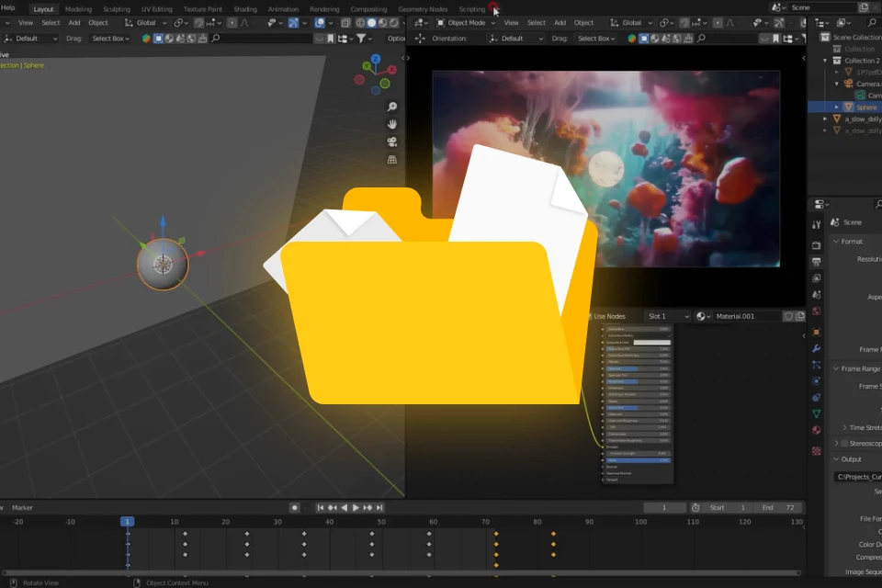Switch perspective/orthographic grid icon in left viewport
The image size is (882, 588).
point(392,160)
